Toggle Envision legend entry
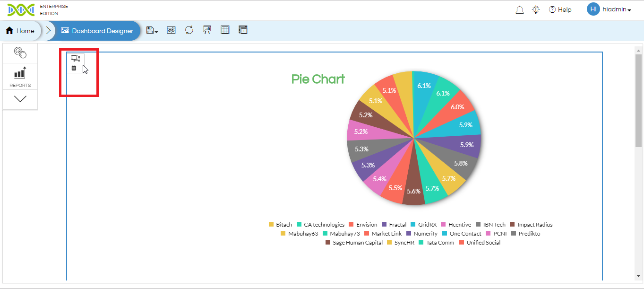 pos(363,225)
